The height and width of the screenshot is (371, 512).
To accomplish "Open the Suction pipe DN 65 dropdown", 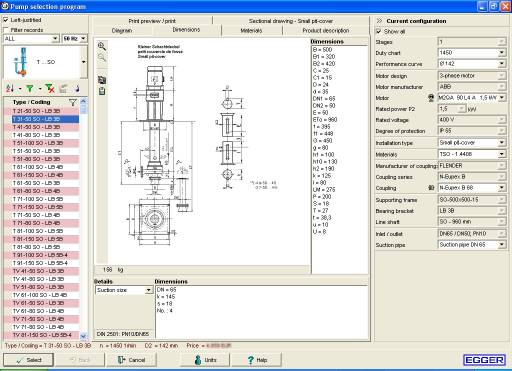I will coord(502,245).
